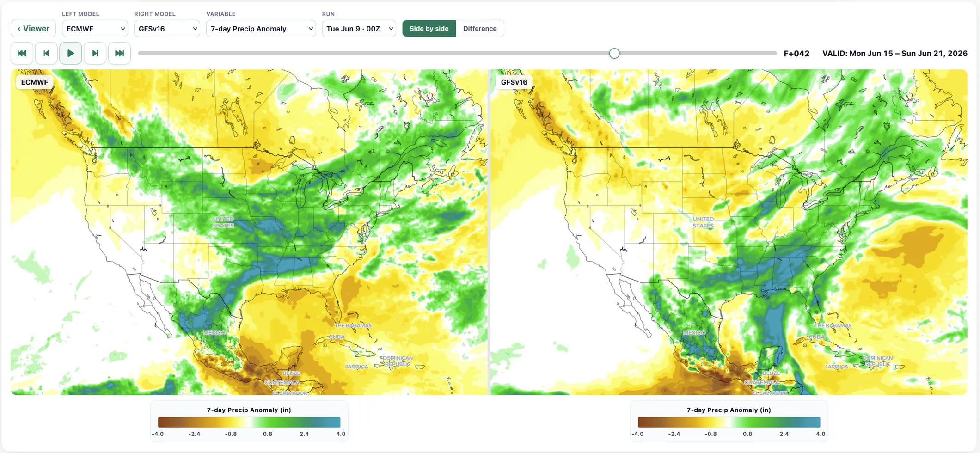
Task: Click the VALID date range text
Action: (895, 53)
